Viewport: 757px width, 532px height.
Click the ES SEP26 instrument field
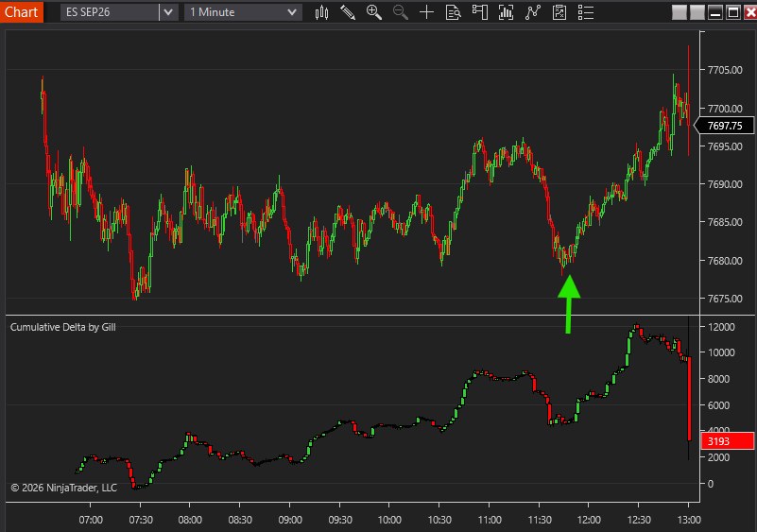110,12
